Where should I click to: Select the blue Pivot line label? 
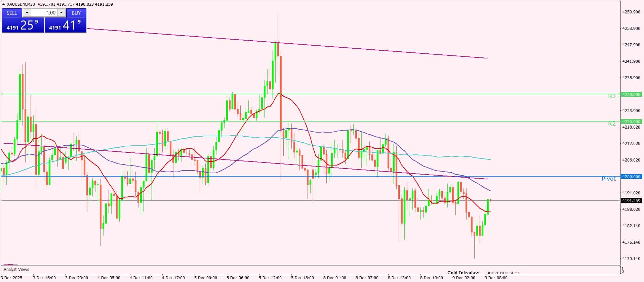click(x=608, y=179)
